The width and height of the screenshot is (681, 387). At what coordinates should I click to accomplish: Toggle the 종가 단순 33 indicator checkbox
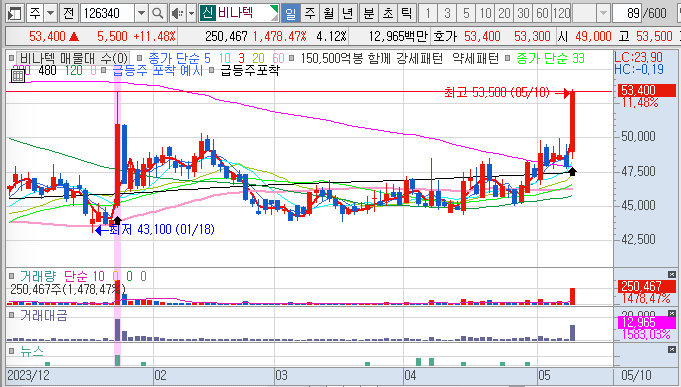tap(507, 58)
